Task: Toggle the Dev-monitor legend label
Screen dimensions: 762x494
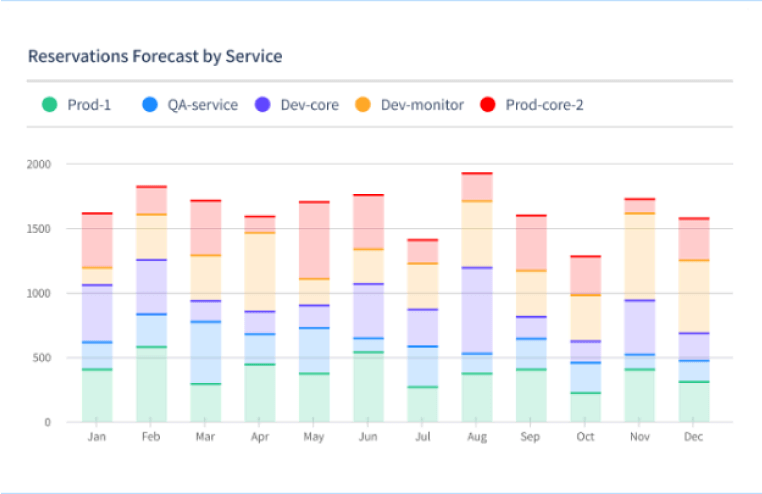Action: tap(422, 104)
